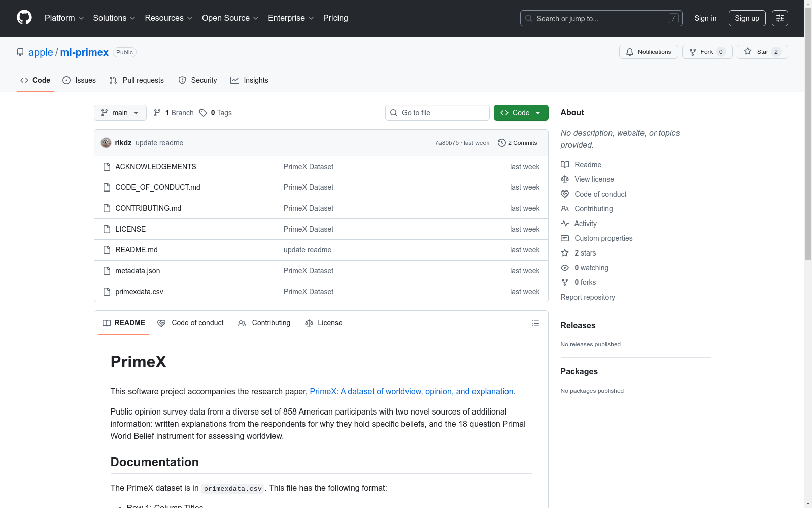This screenshot has height=508, width=812.
Task: View the 1 Branch link
Action: pos(174,113)
